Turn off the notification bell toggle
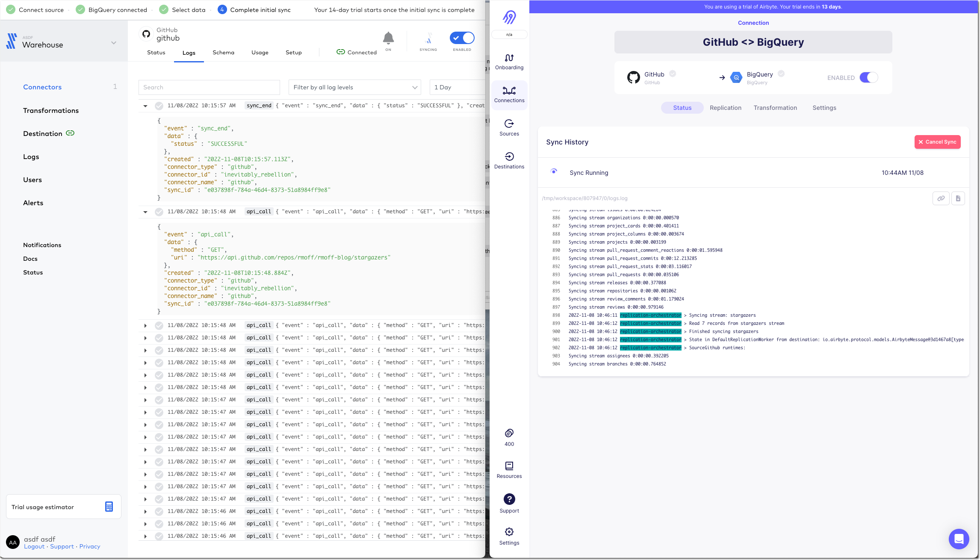 (x=388, y=38)
